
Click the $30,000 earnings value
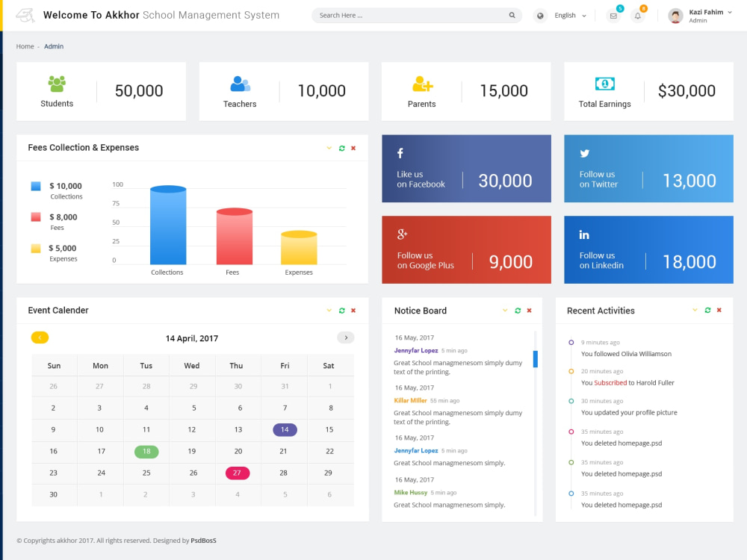click(686, 91)
